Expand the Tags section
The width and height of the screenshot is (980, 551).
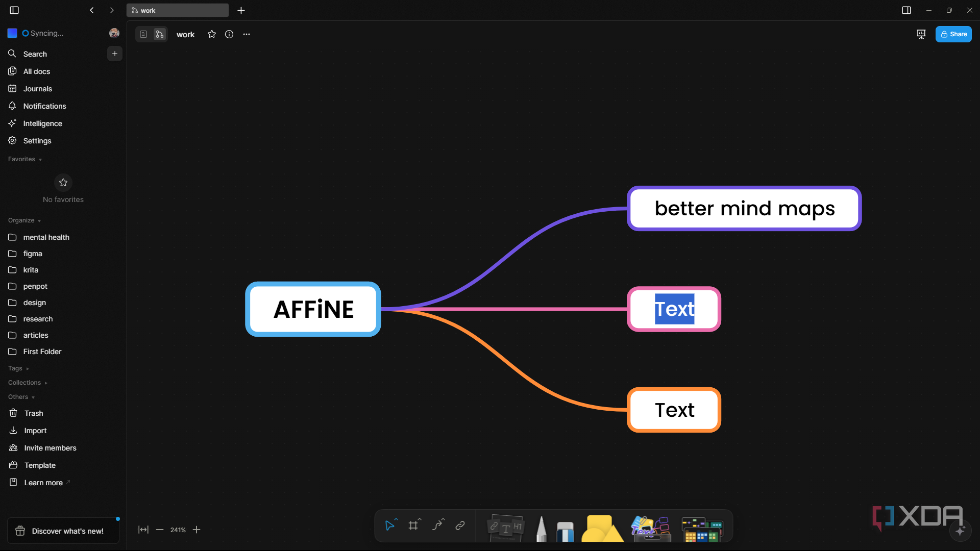(x=18, y=368)
